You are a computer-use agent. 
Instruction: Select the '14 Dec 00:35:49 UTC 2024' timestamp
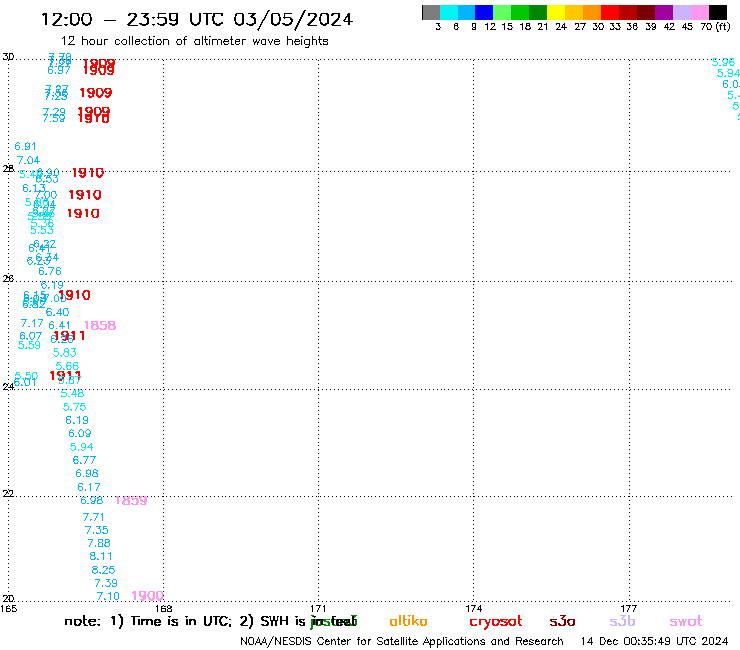tap(655, 641)
